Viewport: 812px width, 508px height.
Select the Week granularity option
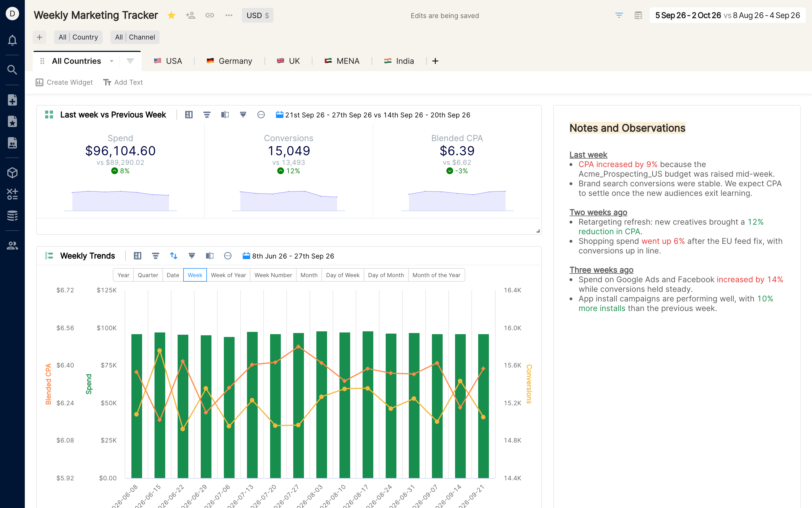point(195,275)
